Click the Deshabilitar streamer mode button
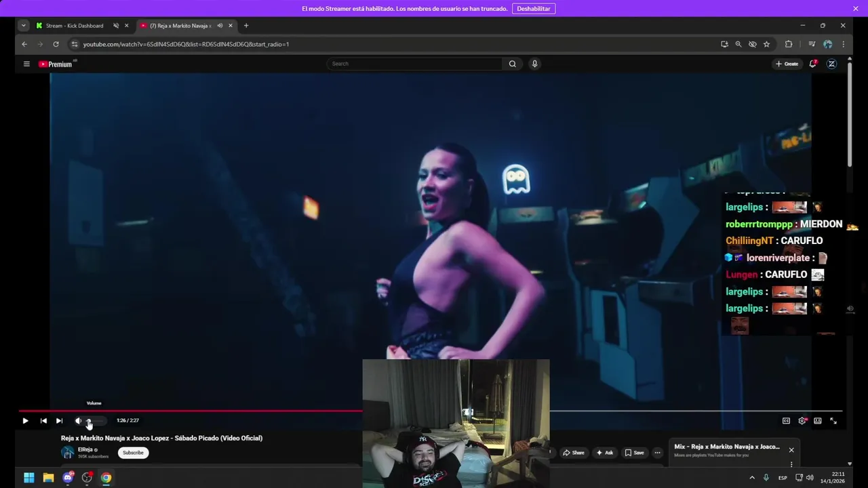This screenshot has height=488, width=868. point(534,9)
